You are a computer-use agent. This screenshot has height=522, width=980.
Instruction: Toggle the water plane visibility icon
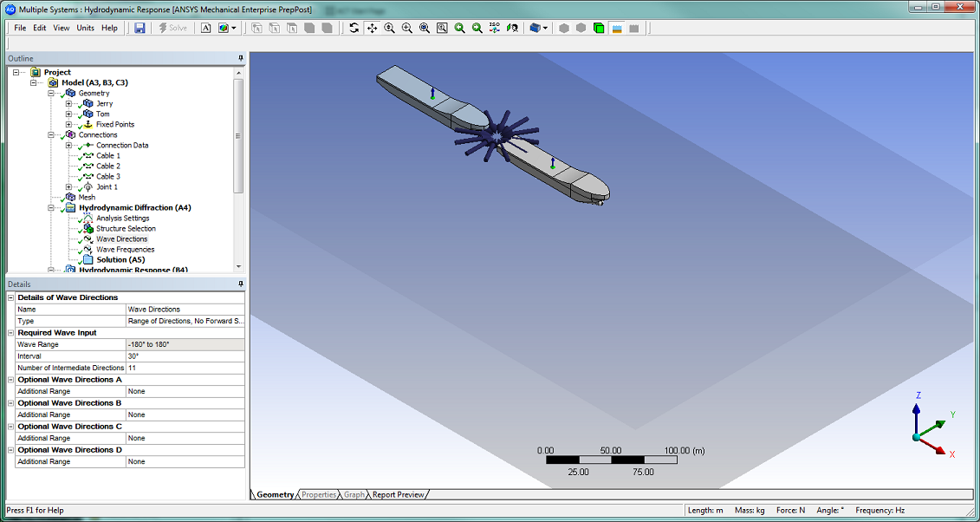[617, 28]
